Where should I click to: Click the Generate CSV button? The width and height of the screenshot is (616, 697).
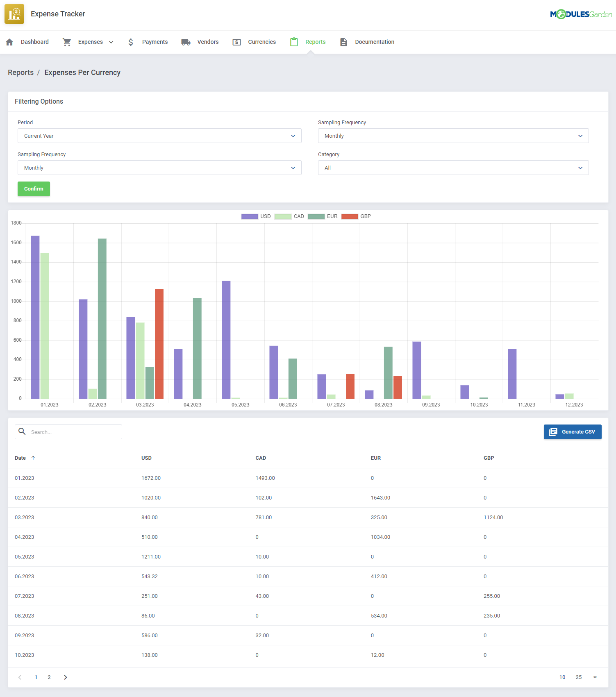573,432
